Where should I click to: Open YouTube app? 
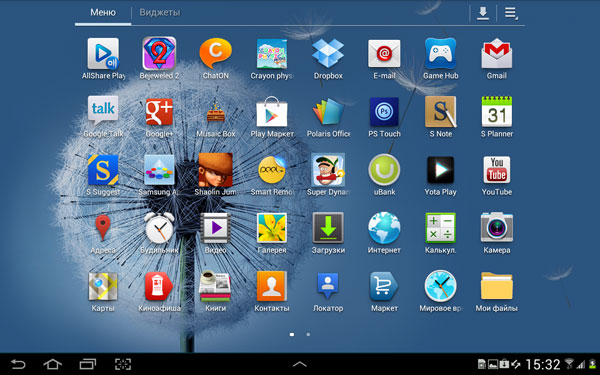[x=497, y=170]
